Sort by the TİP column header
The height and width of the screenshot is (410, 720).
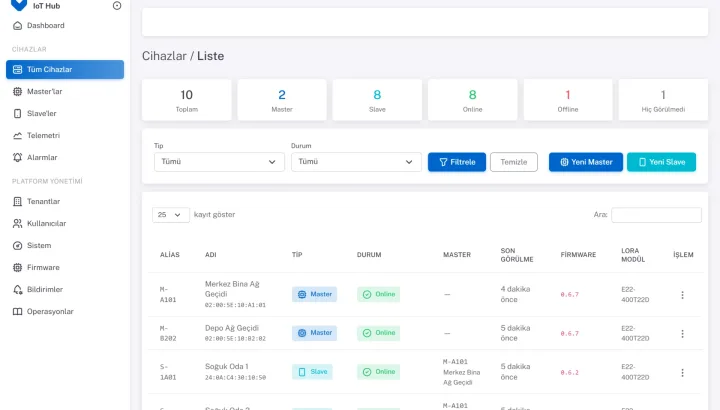click(297, 254)
